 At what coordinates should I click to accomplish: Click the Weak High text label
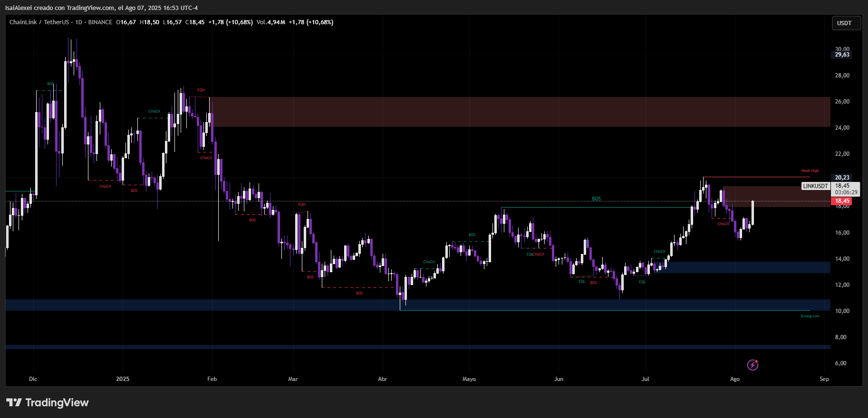(810, 171)
